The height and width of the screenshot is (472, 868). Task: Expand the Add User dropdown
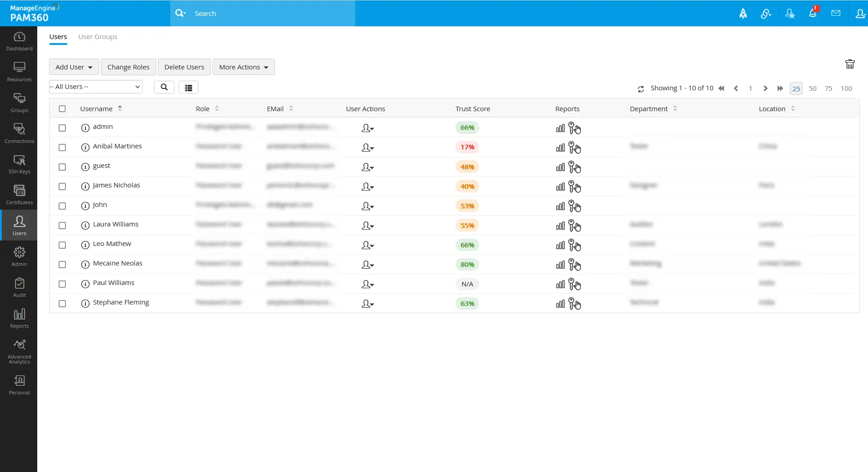coord(74,67)
